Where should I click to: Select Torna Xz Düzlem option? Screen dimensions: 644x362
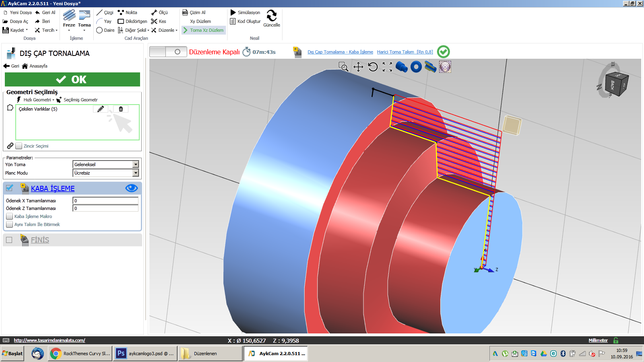click(203, 30)
